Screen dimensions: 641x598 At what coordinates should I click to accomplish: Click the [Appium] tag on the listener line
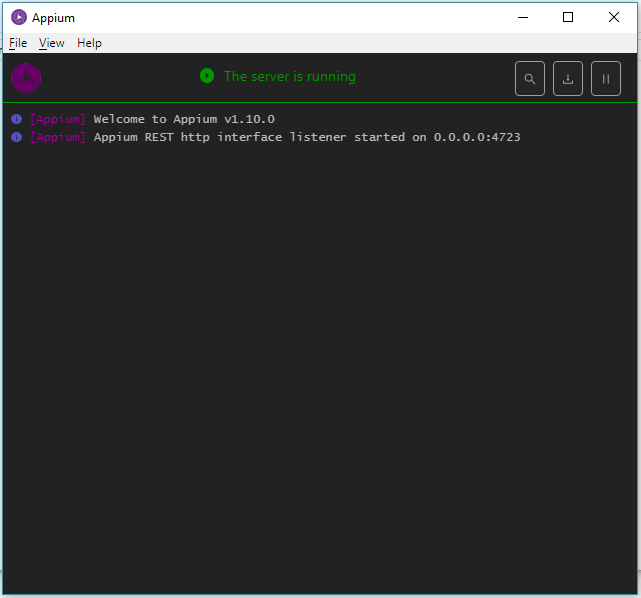click(x=58, y=137)
